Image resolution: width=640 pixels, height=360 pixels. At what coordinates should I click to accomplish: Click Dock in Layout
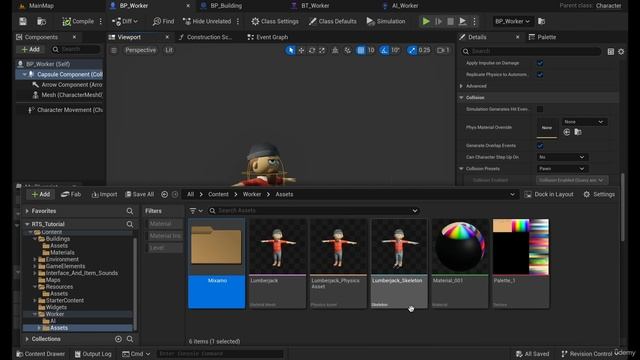click(x=549, y=194)
